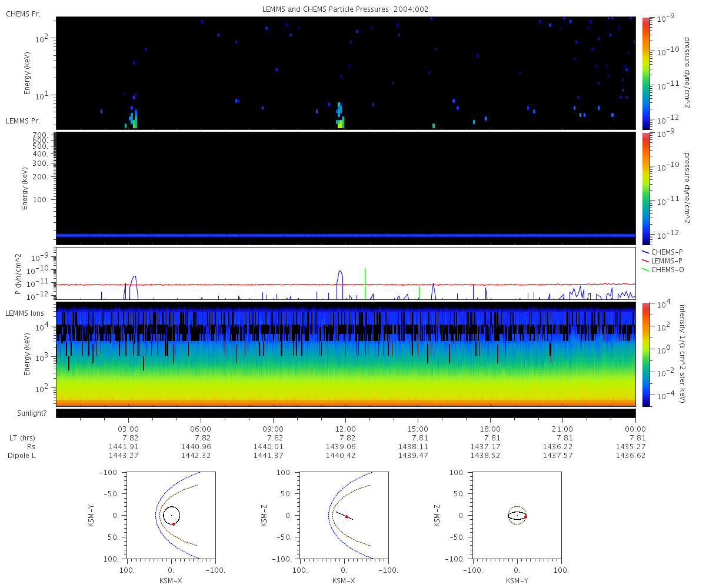
Task: Click the LEMMS Ions intensity color bar
Action: [x=645, y=354]
